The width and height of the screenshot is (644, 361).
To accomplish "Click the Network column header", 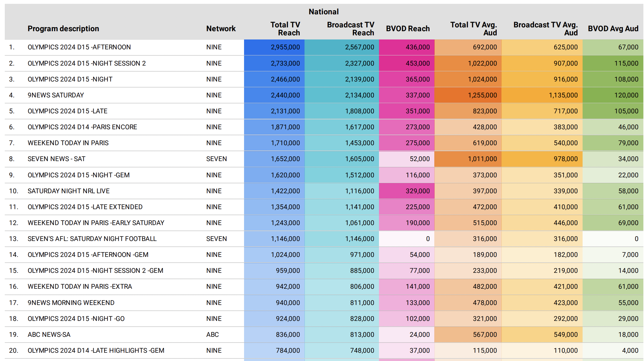I will click(x=221, y=29).
